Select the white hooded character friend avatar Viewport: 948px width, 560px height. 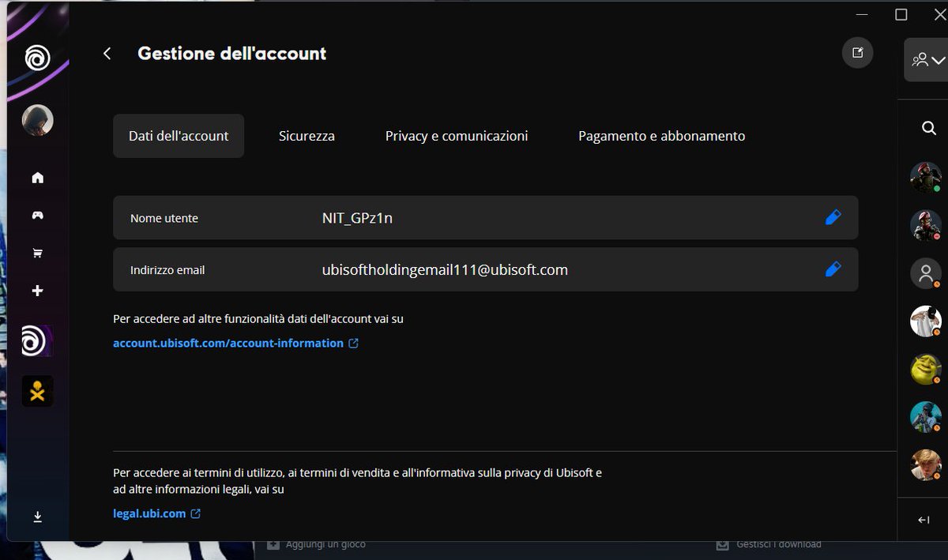pyautogui.click(x=926, y=321)
